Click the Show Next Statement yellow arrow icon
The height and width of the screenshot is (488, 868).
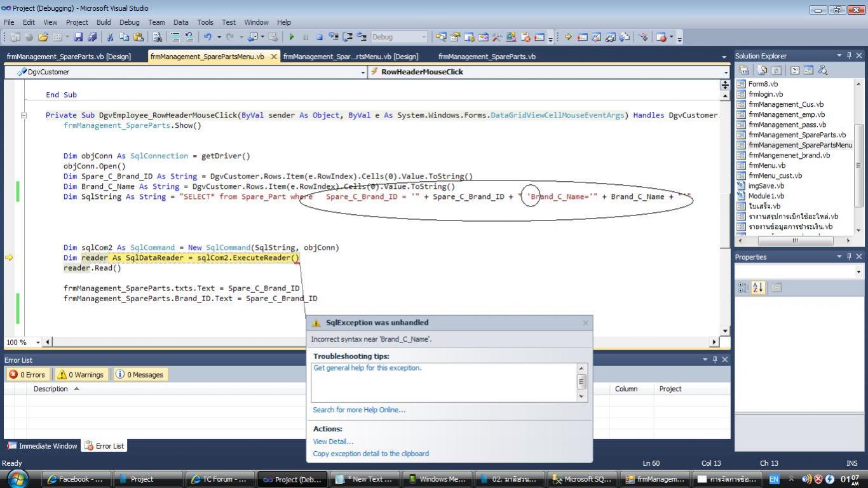pyautogui.click(x=568, y=37)
